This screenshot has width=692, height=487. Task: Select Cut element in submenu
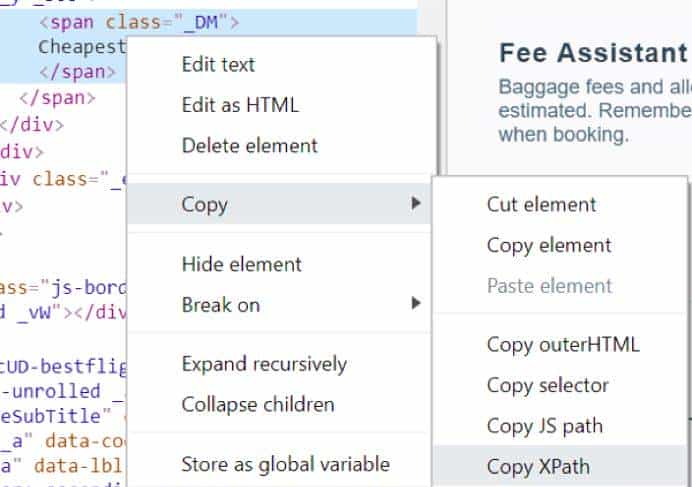coord(541,204)
